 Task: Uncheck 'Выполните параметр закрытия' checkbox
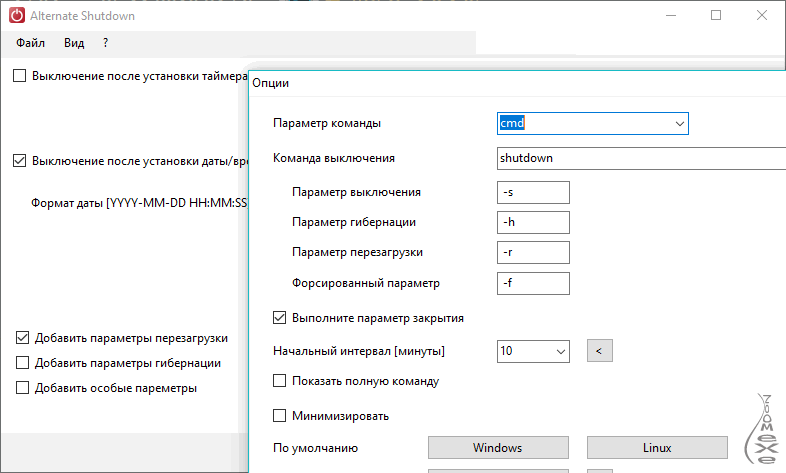point(280,318)
